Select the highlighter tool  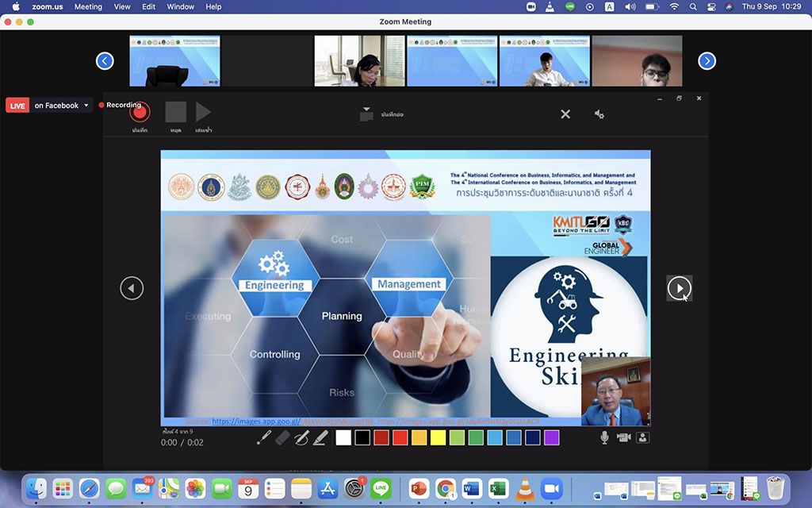tap(320, 437)
